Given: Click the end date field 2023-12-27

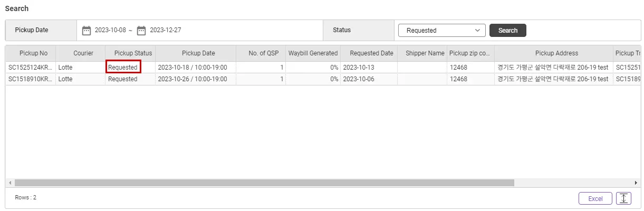Looking at the screenshot, I should [166, 31].
